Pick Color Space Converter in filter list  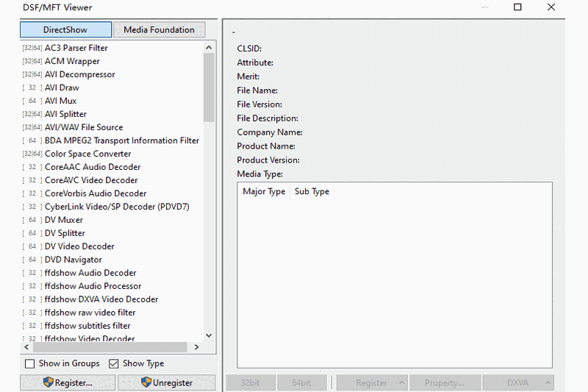[x=87, y=154]
